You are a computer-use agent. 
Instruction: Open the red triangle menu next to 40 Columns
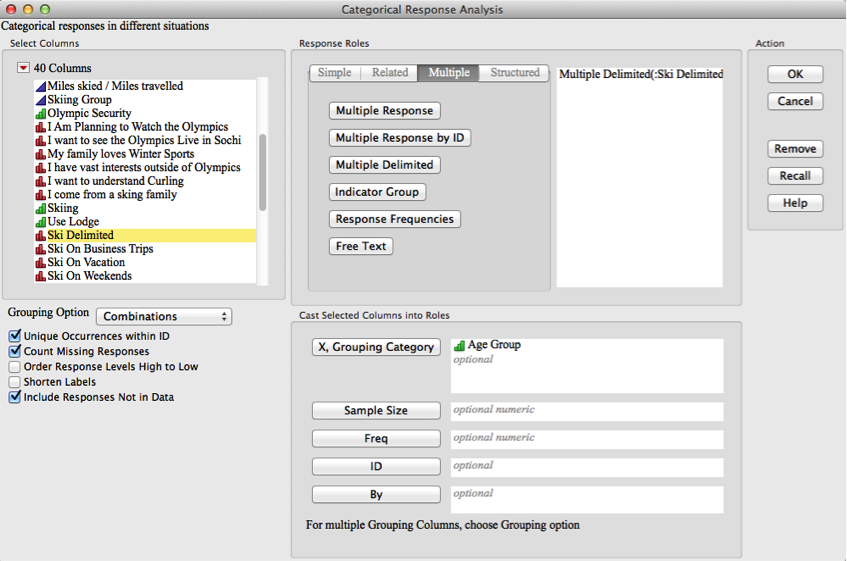click(23, 68)
